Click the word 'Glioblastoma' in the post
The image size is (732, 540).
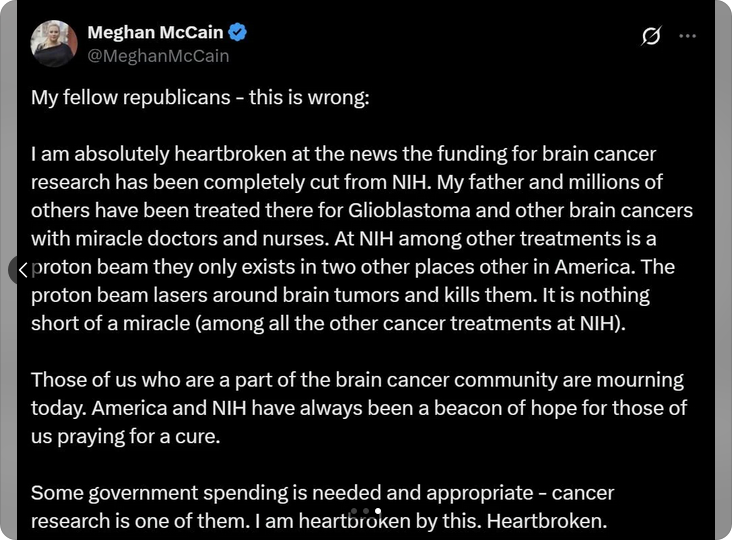409,210
